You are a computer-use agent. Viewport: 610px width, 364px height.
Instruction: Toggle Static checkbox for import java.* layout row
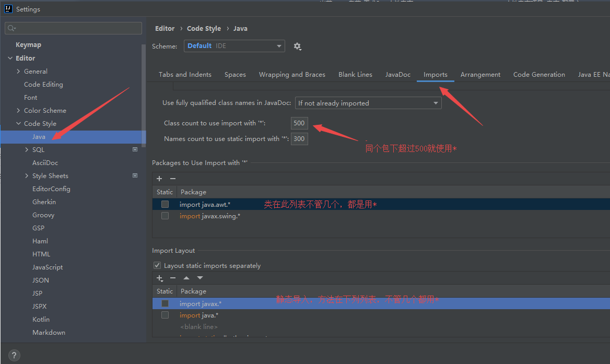(165, 315)
